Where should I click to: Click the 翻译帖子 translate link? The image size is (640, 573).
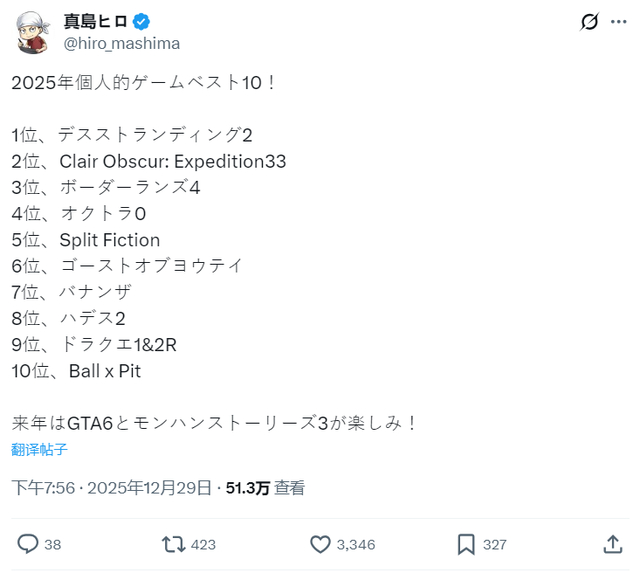pos(40,449)
